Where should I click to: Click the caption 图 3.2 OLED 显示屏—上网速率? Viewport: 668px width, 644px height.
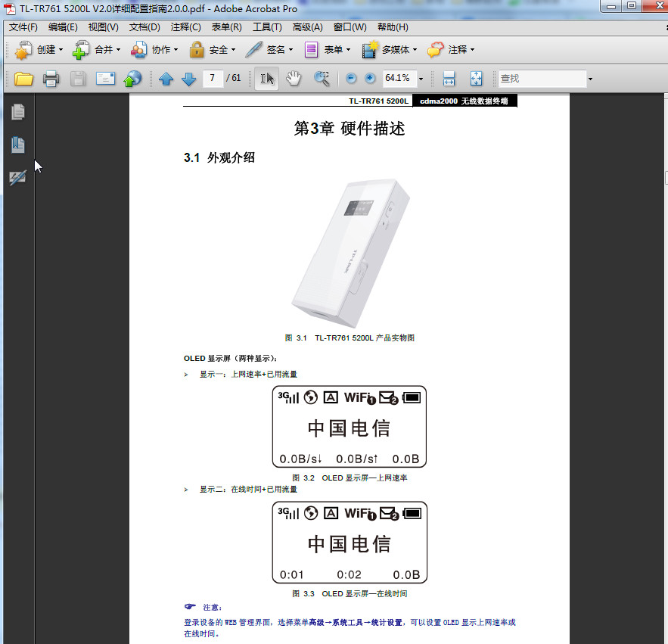tap(350, 478)
